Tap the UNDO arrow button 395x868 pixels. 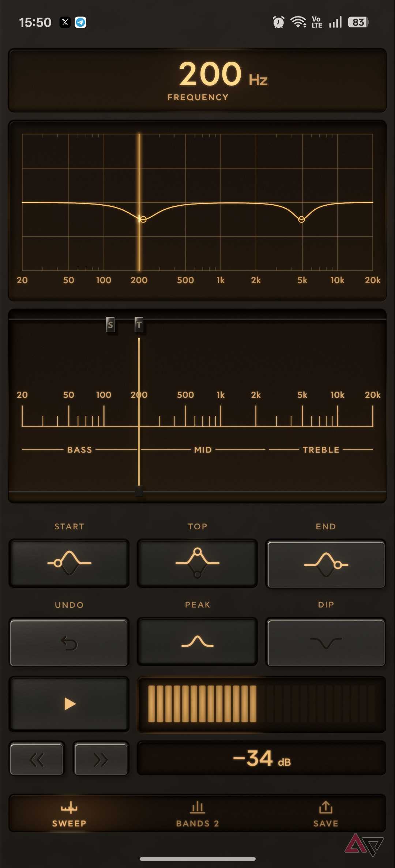pyautogui.click(x=69, y=642)
